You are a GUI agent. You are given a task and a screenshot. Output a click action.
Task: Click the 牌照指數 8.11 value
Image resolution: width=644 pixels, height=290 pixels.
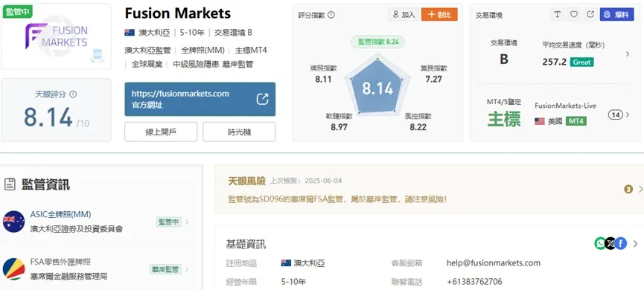point(323,79)
